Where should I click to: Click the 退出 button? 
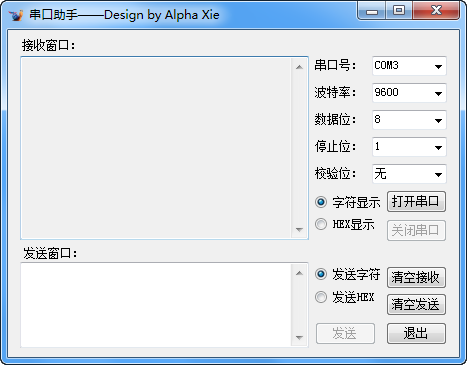pos(416,333)
